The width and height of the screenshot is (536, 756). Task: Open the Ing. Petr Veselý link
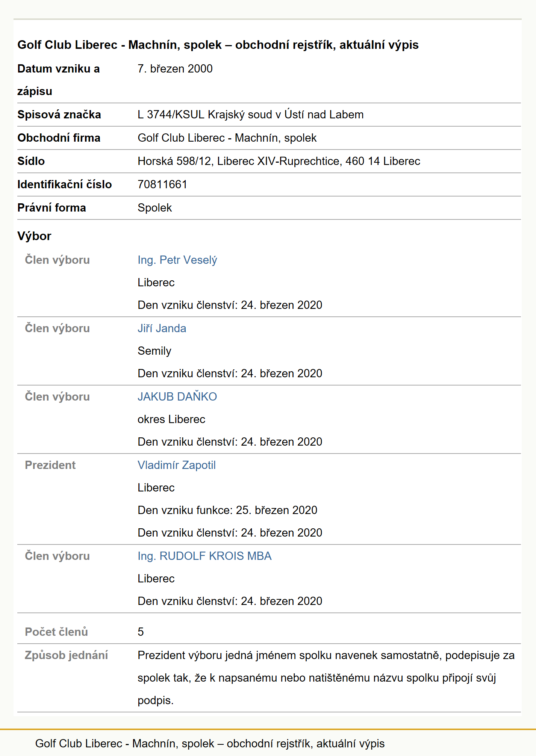177,260
